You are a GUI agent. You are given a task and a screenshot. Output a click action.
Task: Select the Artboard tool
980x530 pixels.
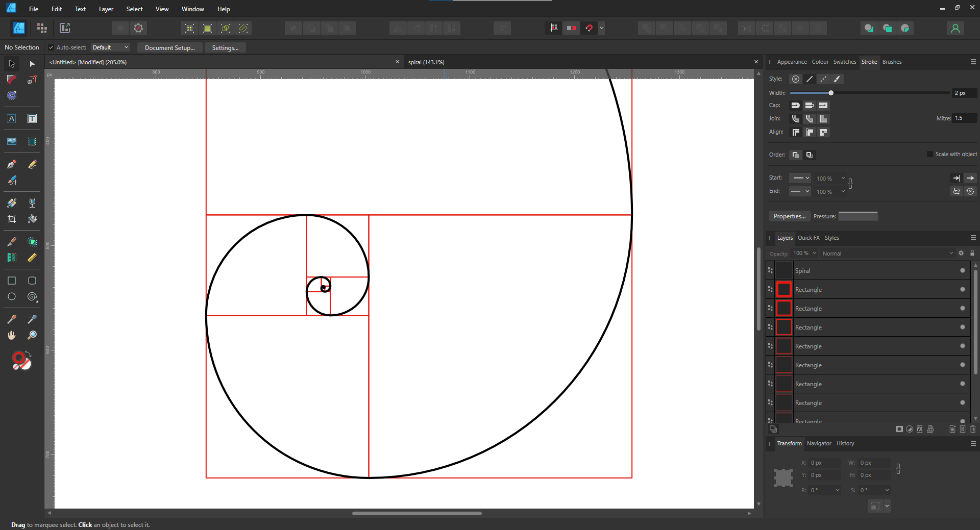coord(32,141)
